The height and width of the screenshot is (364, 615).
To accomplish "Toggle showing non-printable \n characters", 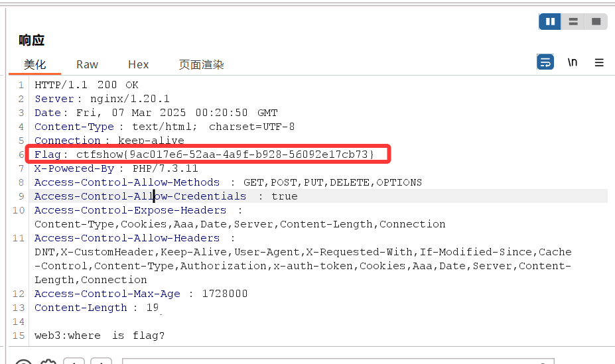I will point(572,62).
